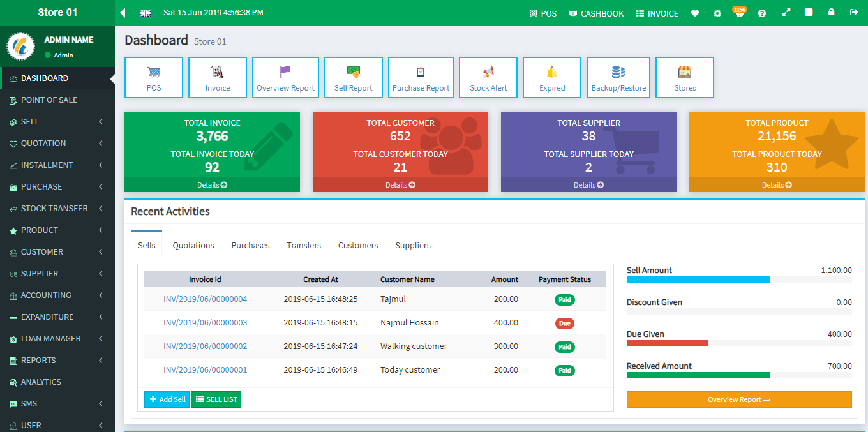Switch to the Quotations tab
Screen dimensions: 868x432
click(193, 245)
